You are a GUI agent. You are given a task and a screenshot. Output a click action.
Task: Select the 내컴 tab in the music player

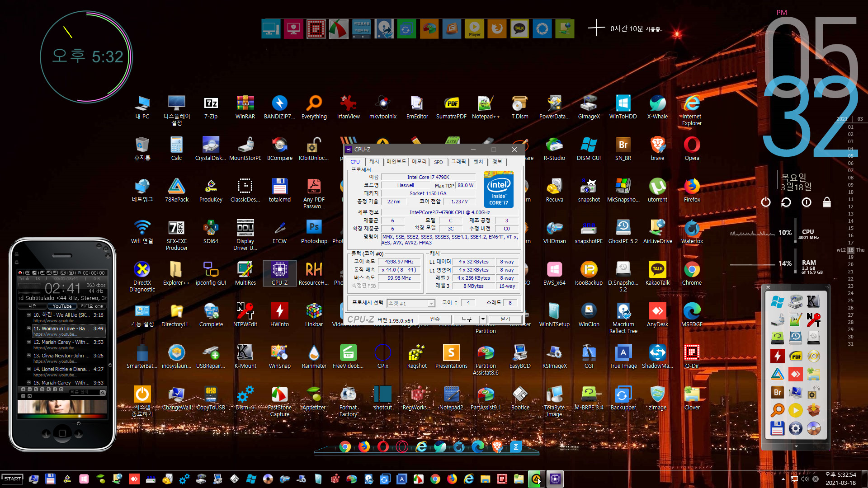pyautogui.click(x=33, y=306)
